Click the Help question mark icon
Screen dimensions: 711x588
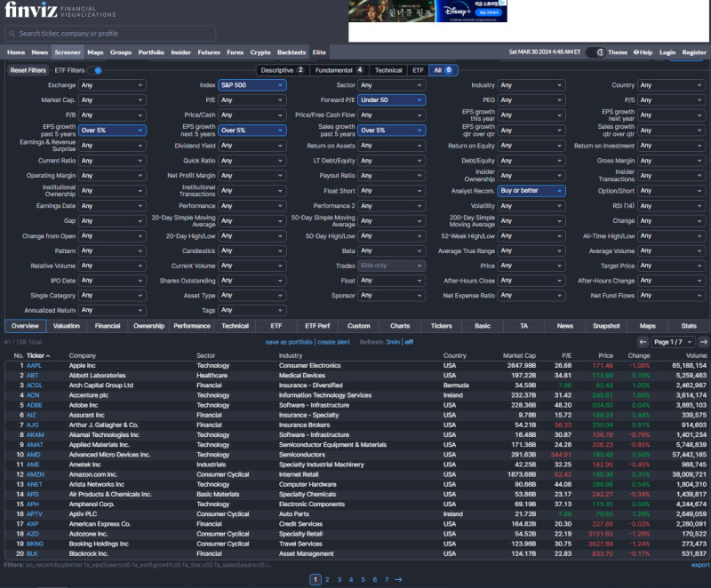636,52
